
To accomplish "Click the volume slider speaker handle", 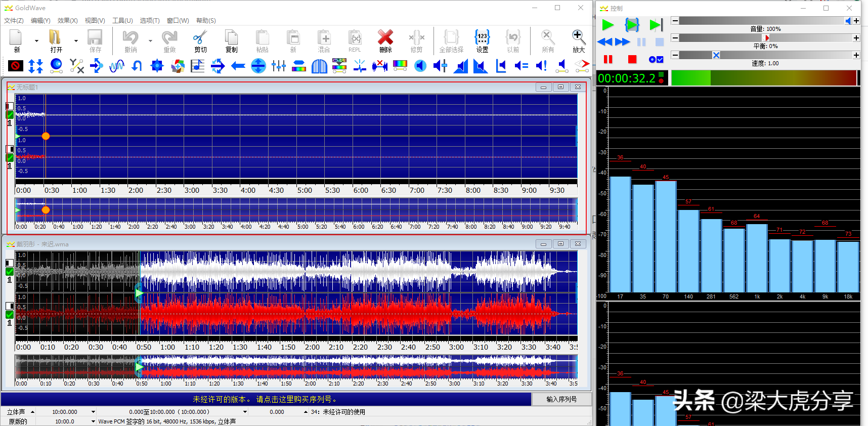I will [x=848, y=21].
